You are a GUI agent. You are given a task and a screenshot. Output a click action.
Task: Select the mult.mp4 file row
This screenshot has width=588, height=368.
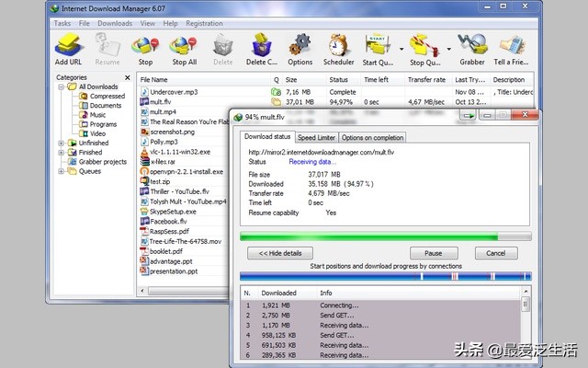184,112
